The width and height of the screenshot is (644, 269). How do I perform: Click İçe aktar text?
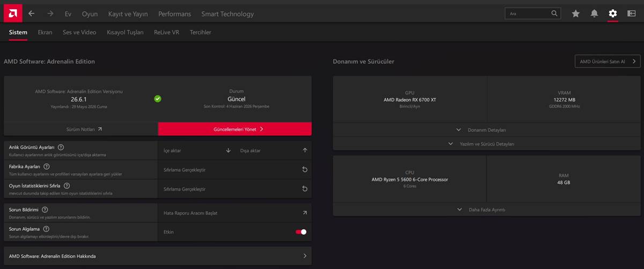(172, 151)
